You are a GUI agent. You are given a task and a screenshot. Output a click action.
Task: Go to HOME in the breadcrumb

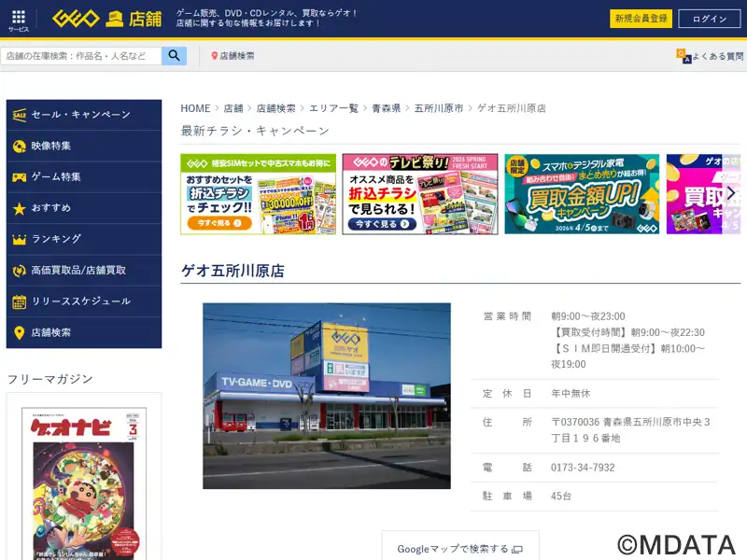[195, 108]
